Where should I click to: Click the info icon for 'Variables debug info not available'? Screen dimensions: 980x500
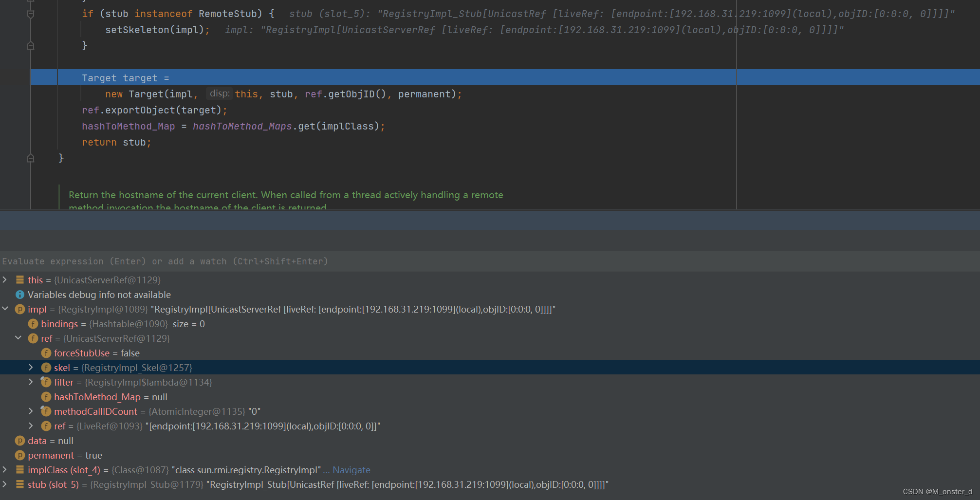point(20,295)
